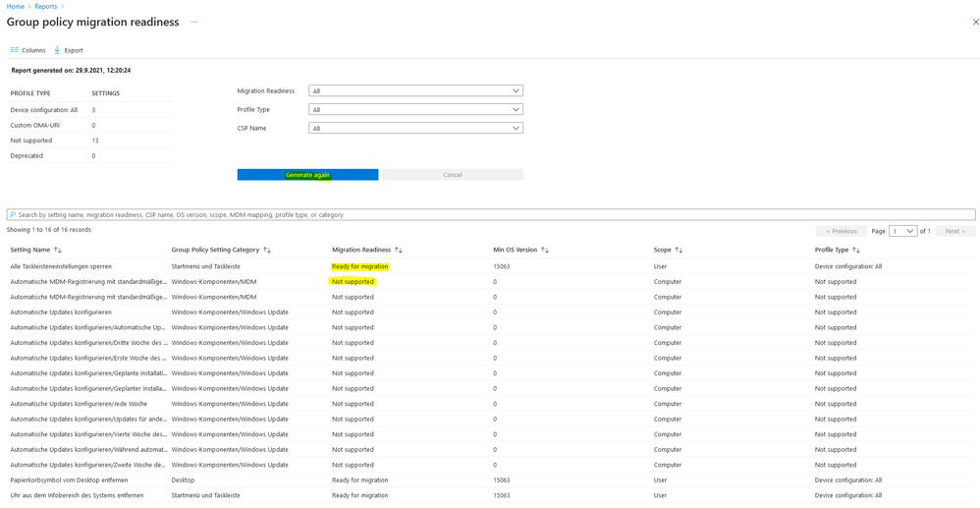Open the page number dropdown
Image resolution: width=980 pixels, height=508 pixels.
(902, 231)
